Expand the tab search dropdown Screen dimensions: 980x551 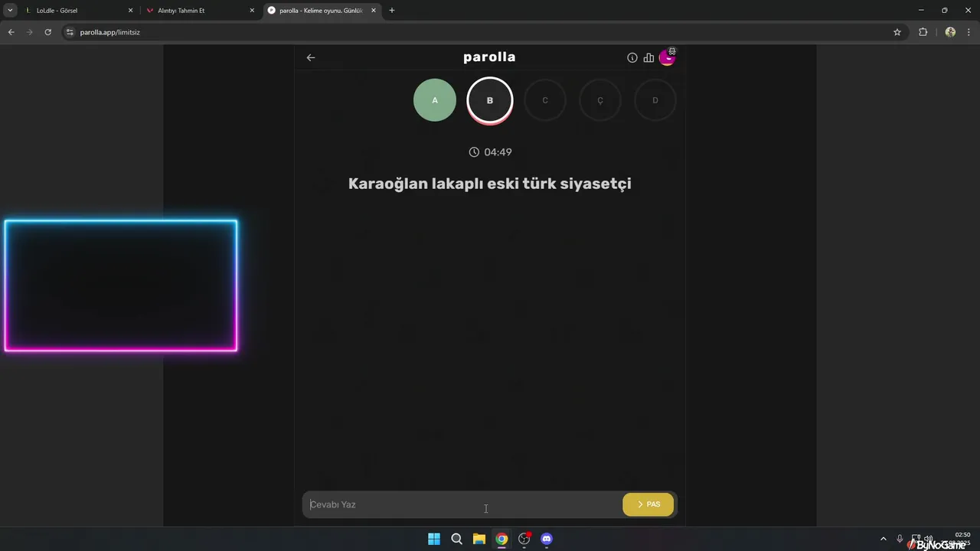(10, 11)
